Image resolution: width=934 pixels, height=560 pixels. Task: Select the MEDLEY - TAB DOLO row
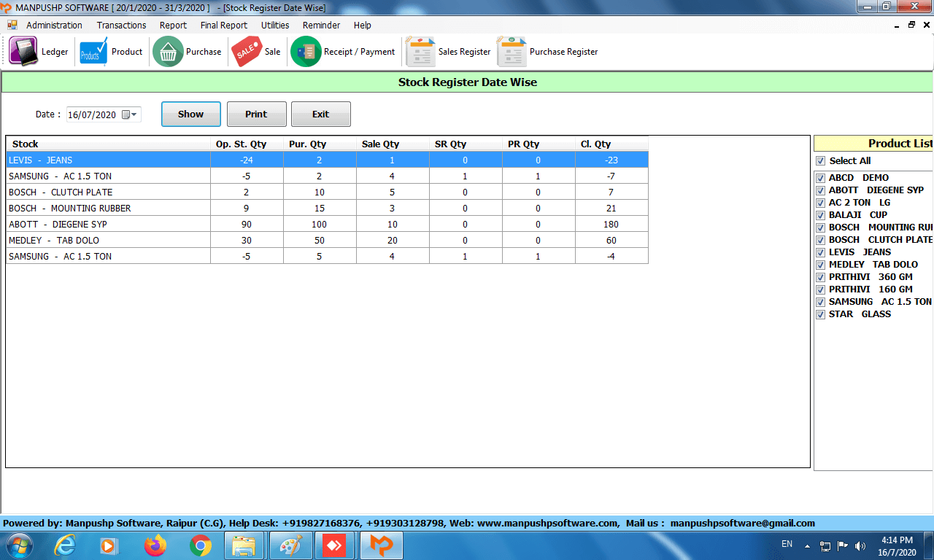point(327,240)
